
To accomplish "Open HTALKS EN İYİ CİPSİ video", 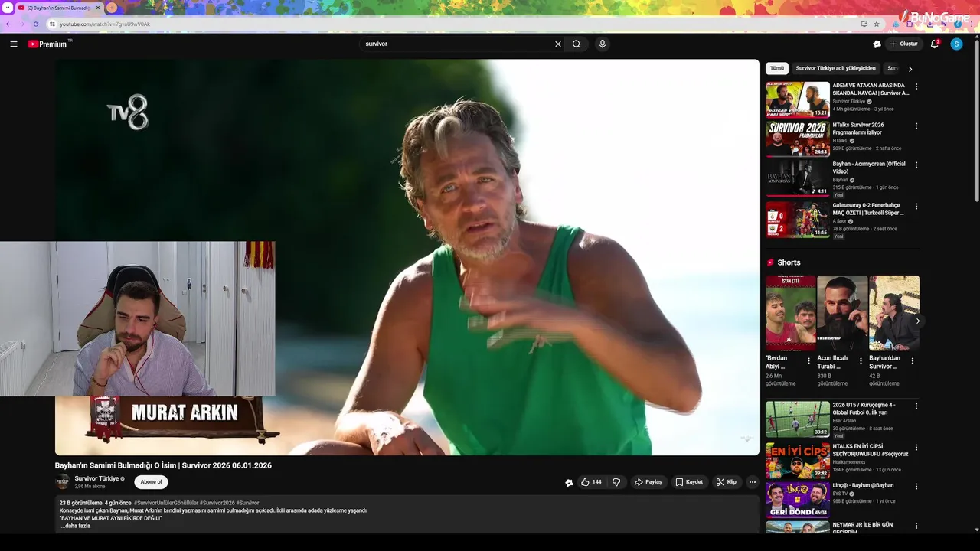I will coord(798,461).
